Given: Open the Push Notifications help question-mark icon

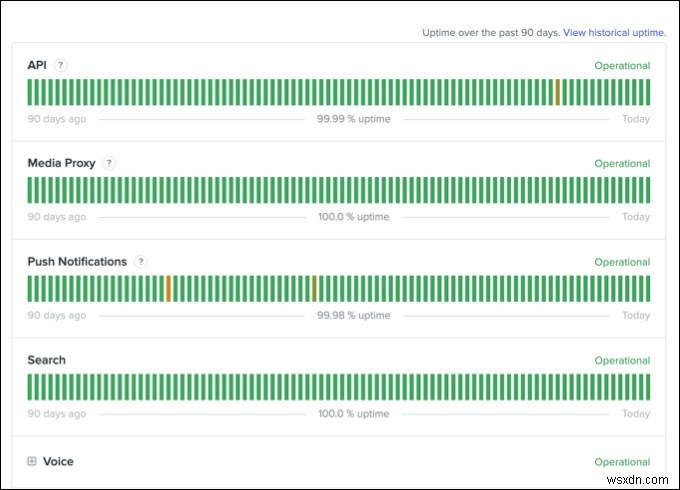Looking at the screenshot, I should tap(141, 262).
